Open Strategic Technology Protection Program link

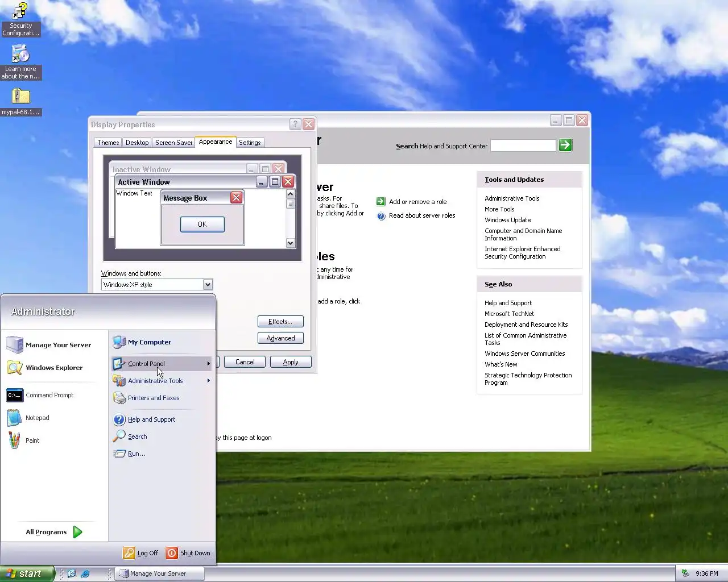click(528, 379)
